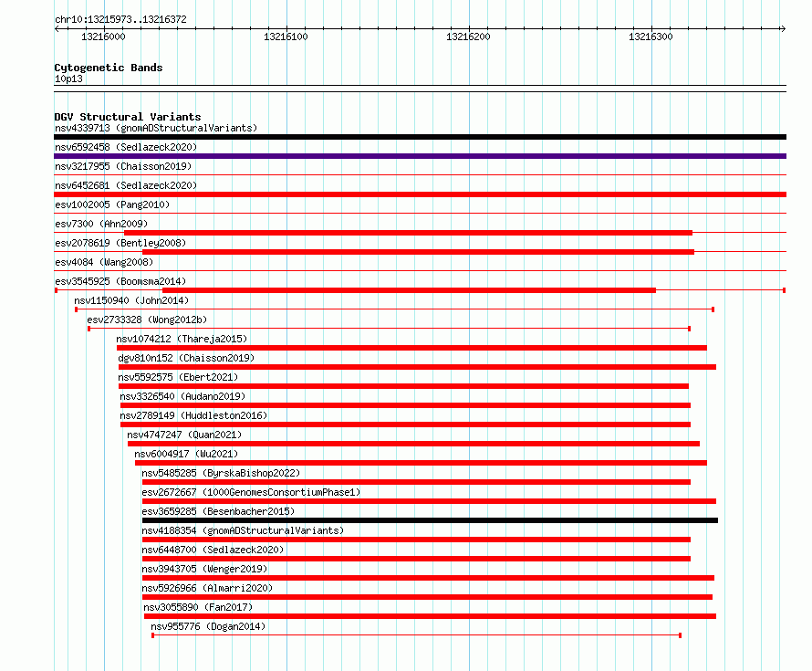Open the nsv5926966 (Almarri2020) label
This screenshot has height=671, width=812.
point(207,588)
